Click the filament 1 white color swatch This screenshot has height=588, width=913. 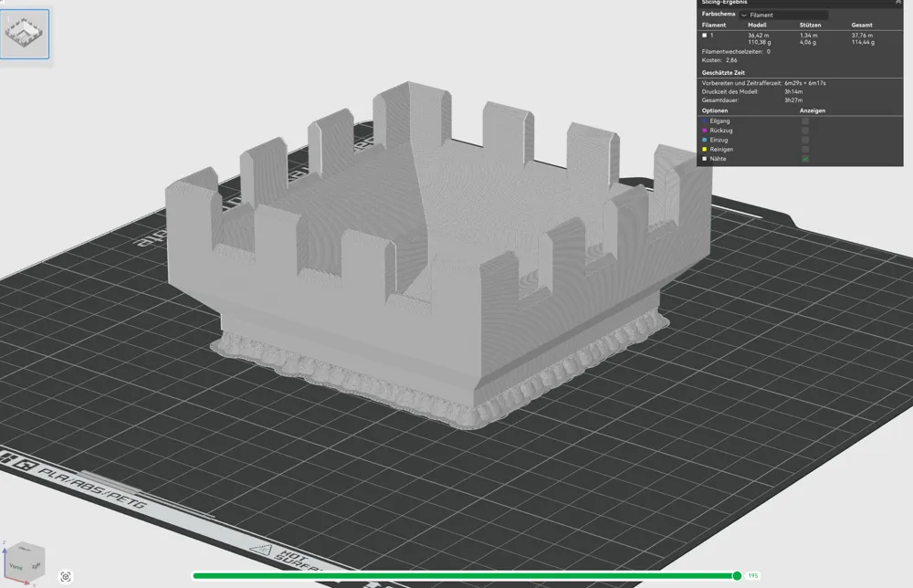705,36
